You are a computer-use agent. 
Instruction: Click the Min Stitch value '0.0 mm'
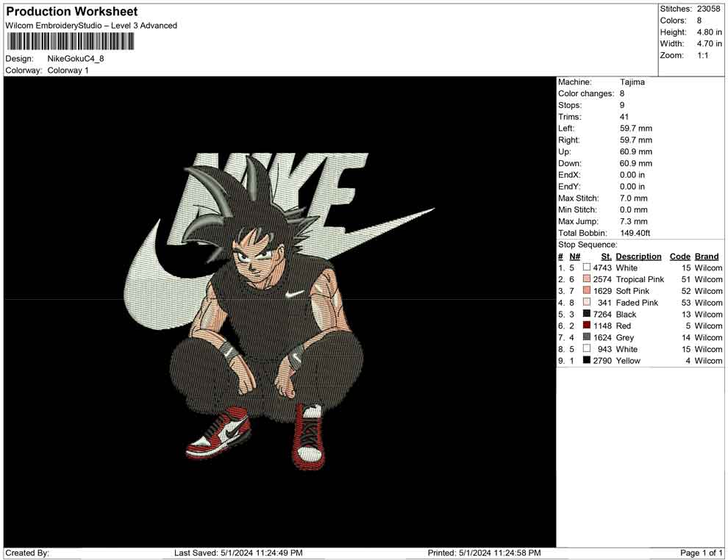tap(633, 209)
